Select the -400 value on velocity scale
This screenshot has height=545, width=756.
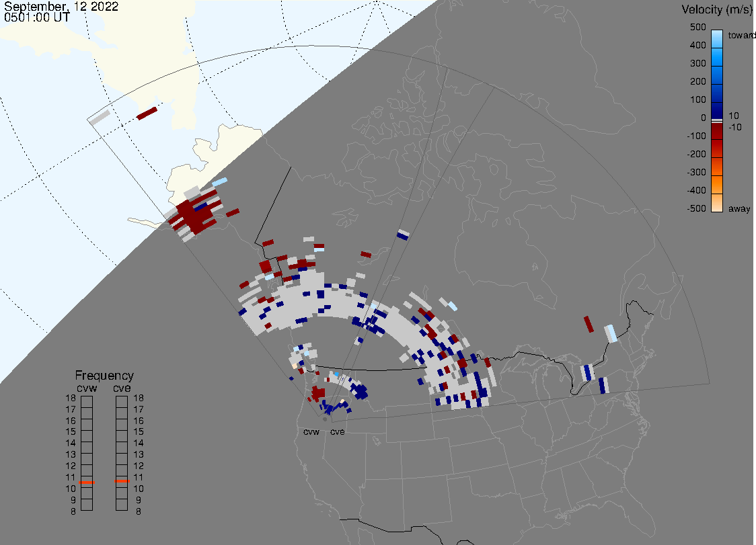[x=696, y=190]
